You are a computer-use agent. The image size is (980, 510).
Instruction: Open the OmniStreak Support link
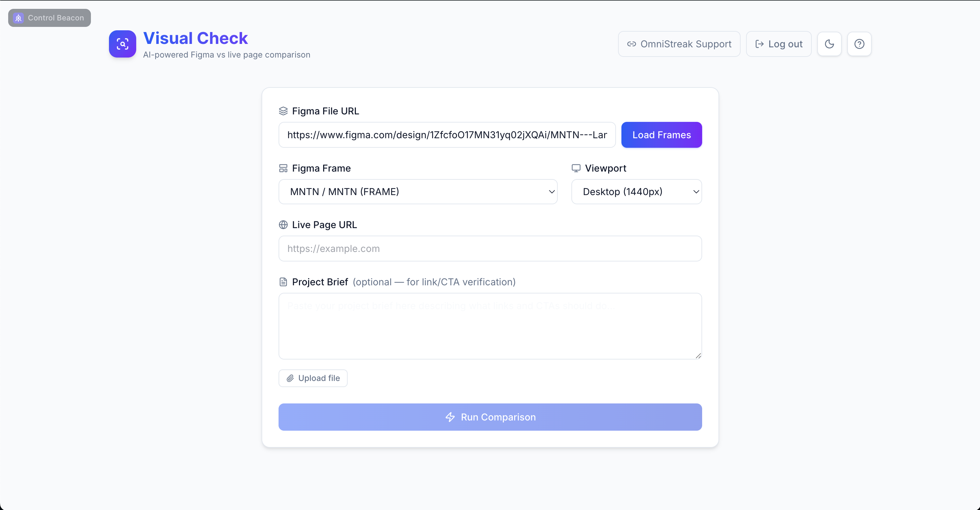tap(679, 44)
